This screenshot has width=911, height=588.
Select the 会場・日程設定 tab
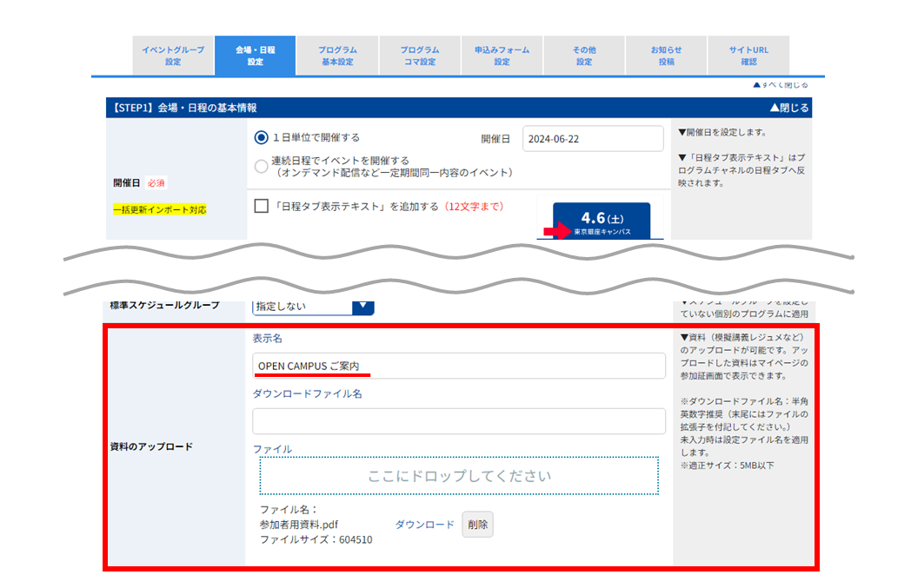255,56
